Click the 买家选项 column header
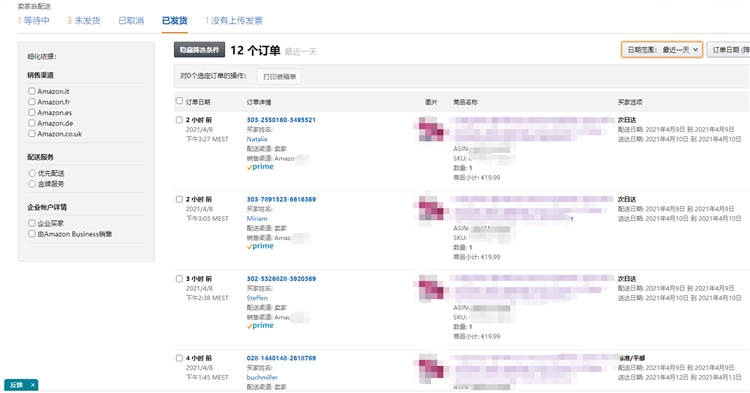750x393 pixels. 630,102
